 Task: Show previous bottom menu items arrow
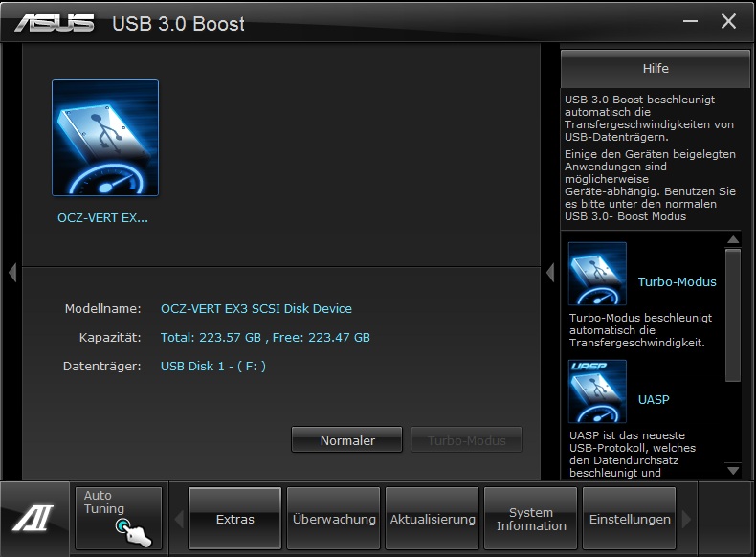click(179, 520)
